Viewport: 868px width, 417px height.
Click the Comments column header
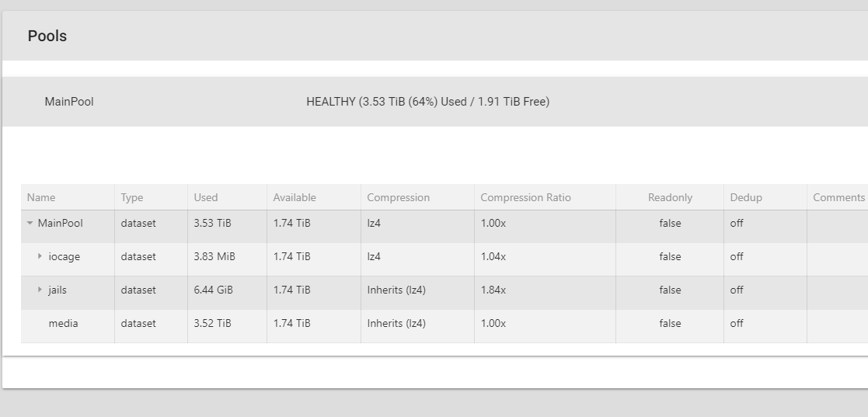pyautogui.click(x=838, y=197)
